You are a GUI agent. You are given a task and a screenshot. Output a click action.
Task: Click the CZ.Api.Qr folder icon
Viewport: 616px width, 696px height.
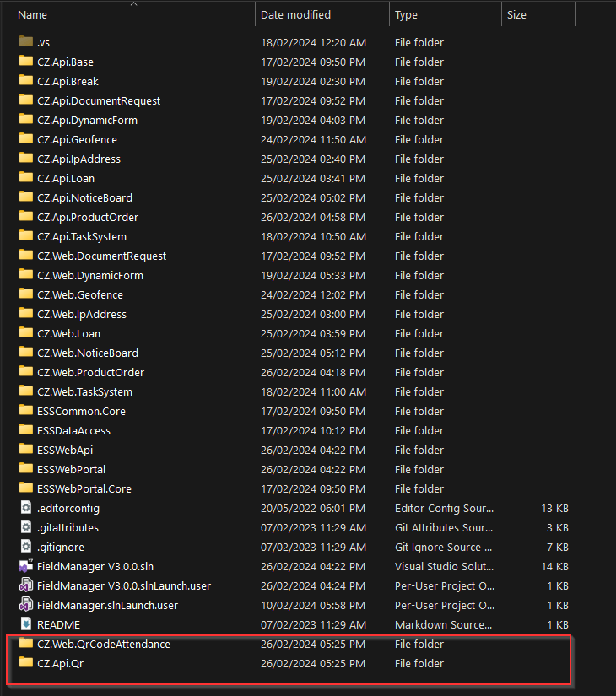[26, 663]
